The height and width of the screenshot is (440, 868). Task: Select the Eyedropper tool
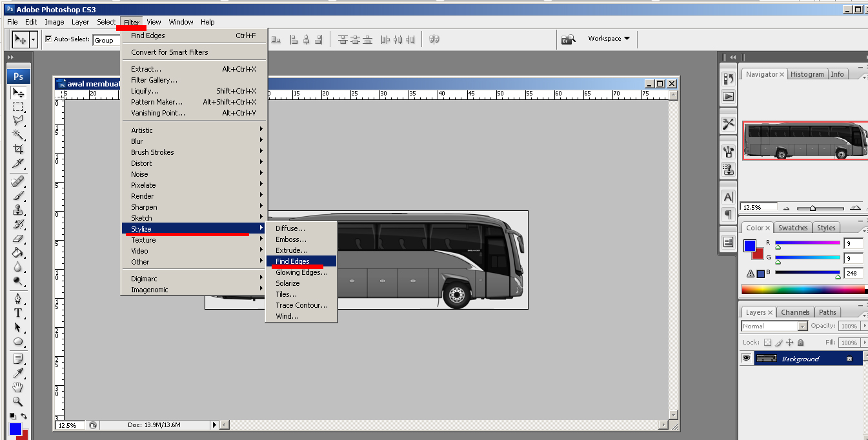pos(17,372)
